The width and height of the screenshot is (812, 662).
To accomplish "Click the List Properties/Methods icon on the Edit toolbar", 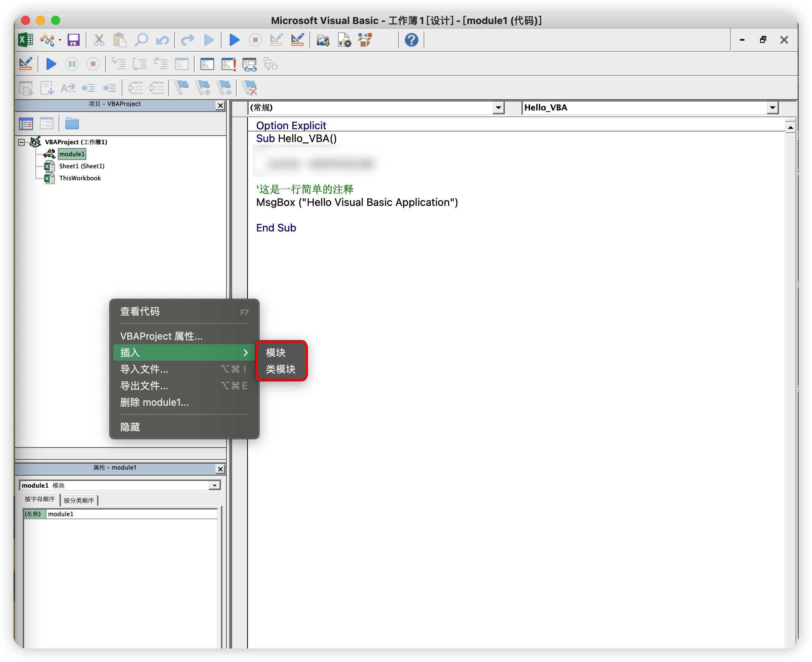I will (26, 88).
